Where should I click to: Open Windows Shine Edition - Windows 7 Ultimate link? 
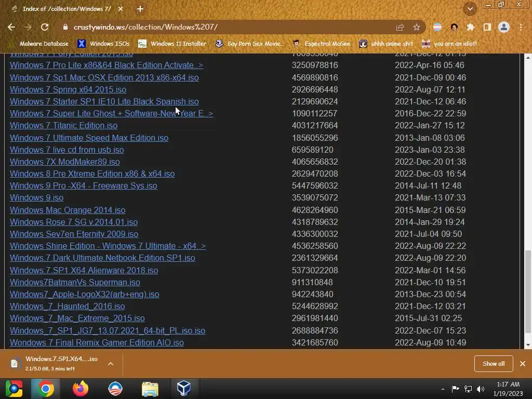(108, 246)
